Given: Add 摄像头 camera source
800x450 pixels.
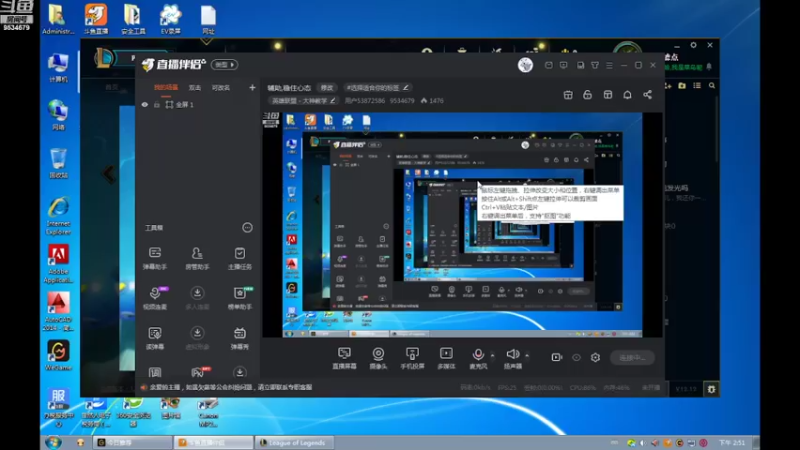Looking at the screenshot, I should click(x=378, y=358).
